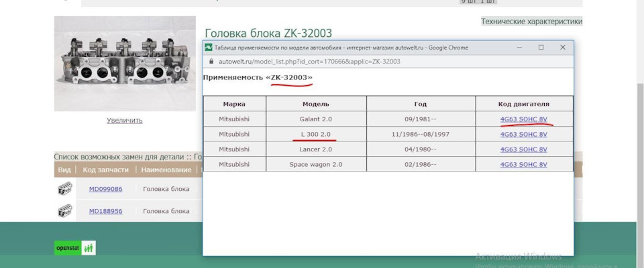This screenshot has height=268, width=644.
Task: Open the 4G63 SOHC 8V link for Space wagon 2.0
Action: pyautogui.click(x=524, y=164)
